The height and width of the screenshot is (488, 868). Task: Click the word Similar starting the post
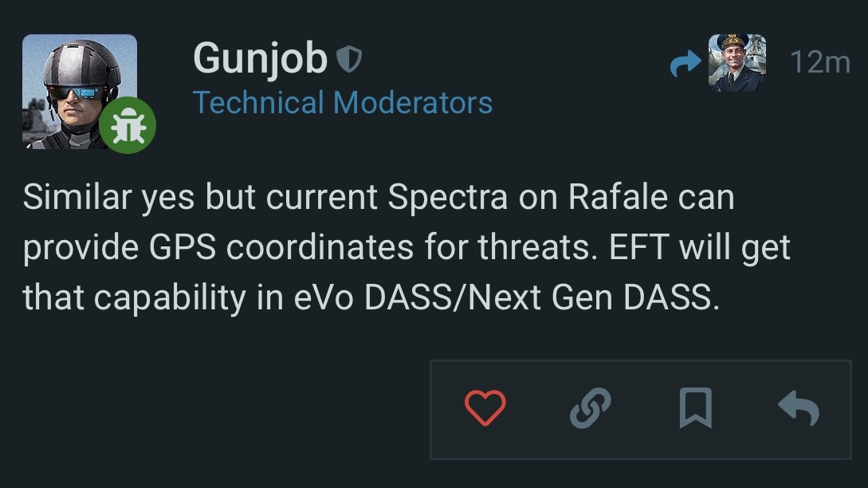(77, 198)
